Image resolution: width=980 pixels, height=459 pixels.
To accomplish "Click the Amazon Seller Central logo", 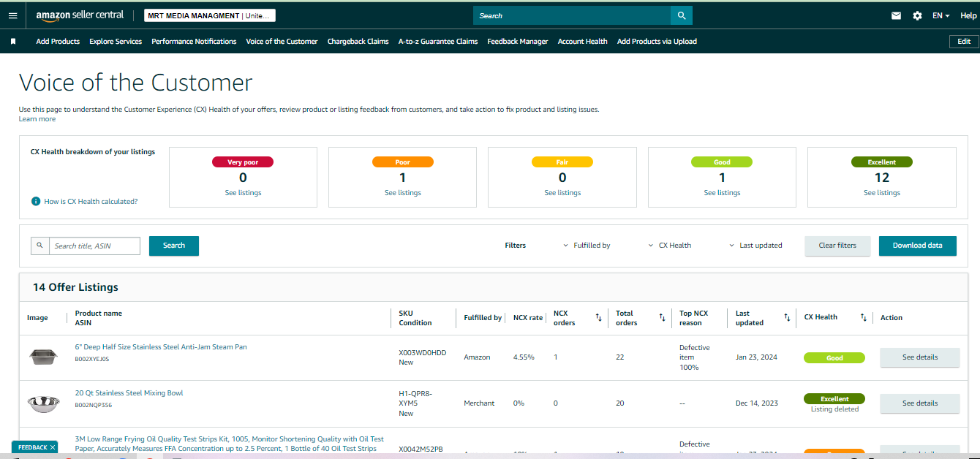I will click(x=80, y=15).
